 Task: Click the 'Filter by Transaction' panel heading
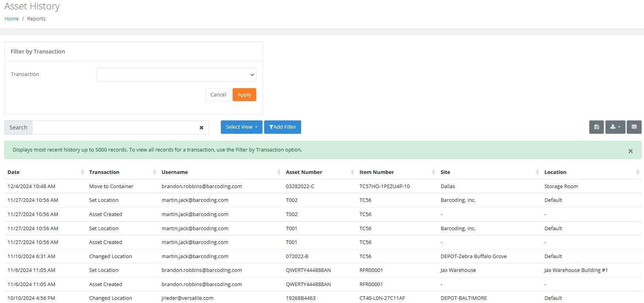pyautogui.click(x=38, y=52)
